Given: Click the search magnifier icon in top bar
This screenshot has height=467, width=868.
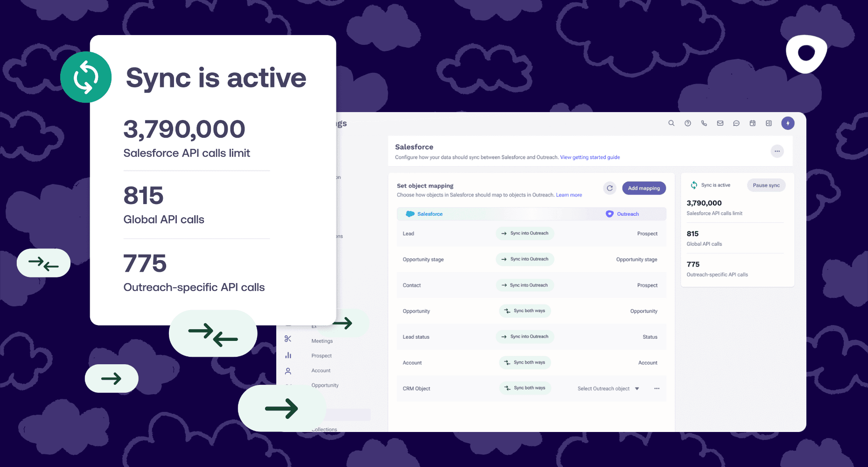Looking at the screenshot, I should pyautogui.click(x=671, y=123).
